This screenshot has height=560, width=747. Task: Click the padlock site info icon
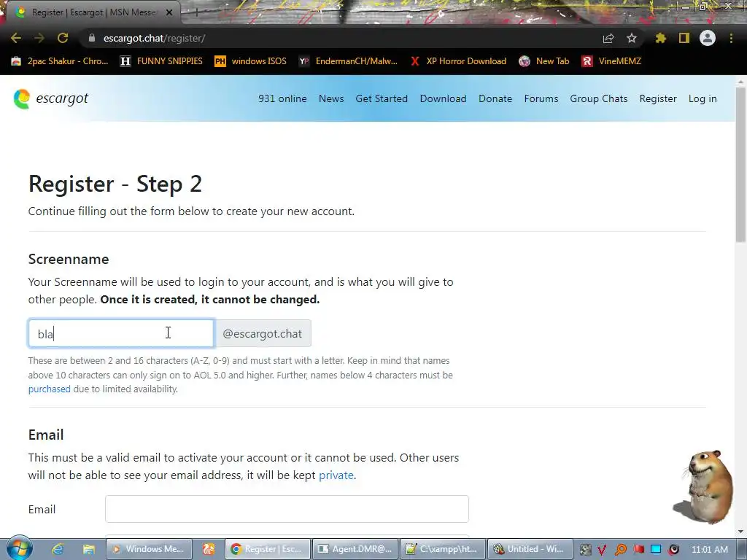[92, 38]
